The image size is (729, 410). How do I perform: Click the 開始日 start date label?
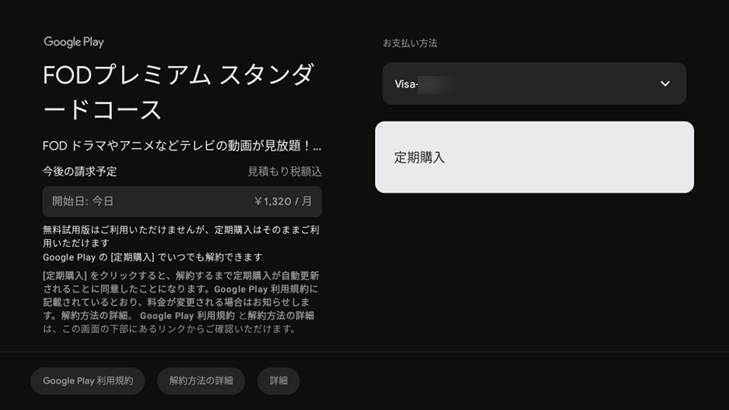click(x=69, y=201)
